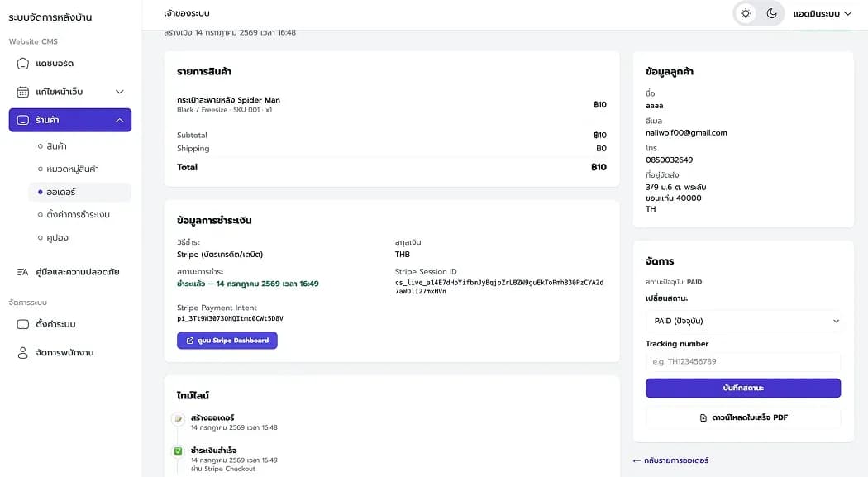This screenshot has height=477, width=868.
Task: Click external-link icon on Stripe Dashboard button
Action: point(190,341)
